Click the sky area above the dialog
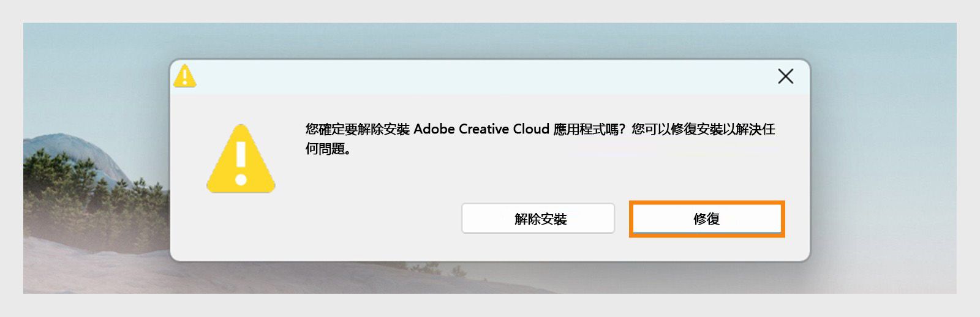980x317 pixels. coord(490,40)
